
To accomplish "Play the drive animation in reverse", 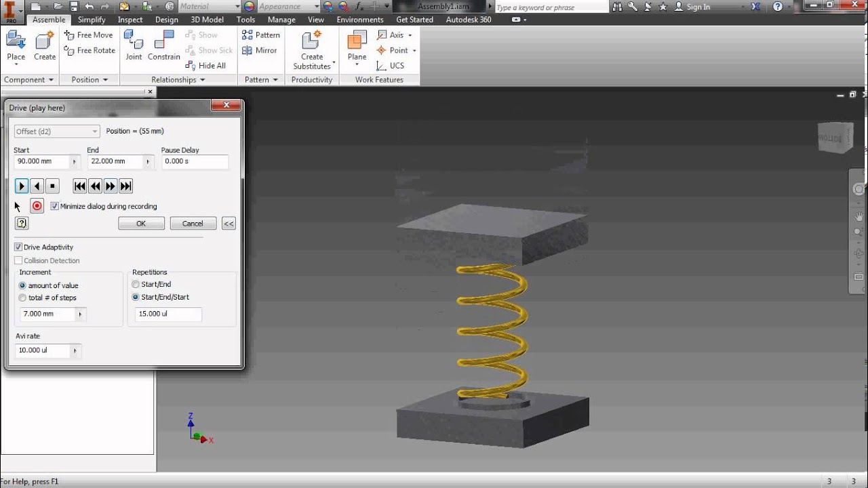I will [37, 186].
